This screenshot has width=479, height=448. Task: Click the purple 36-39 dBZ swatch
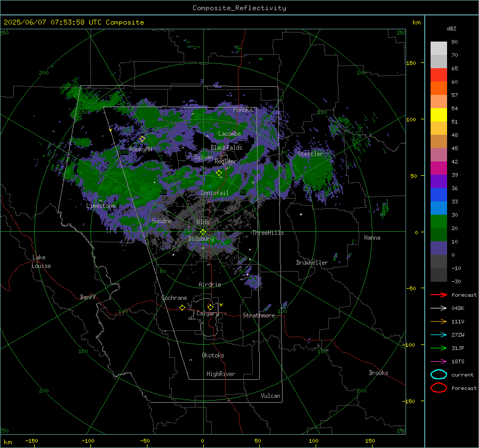click(x=439, y=181)
